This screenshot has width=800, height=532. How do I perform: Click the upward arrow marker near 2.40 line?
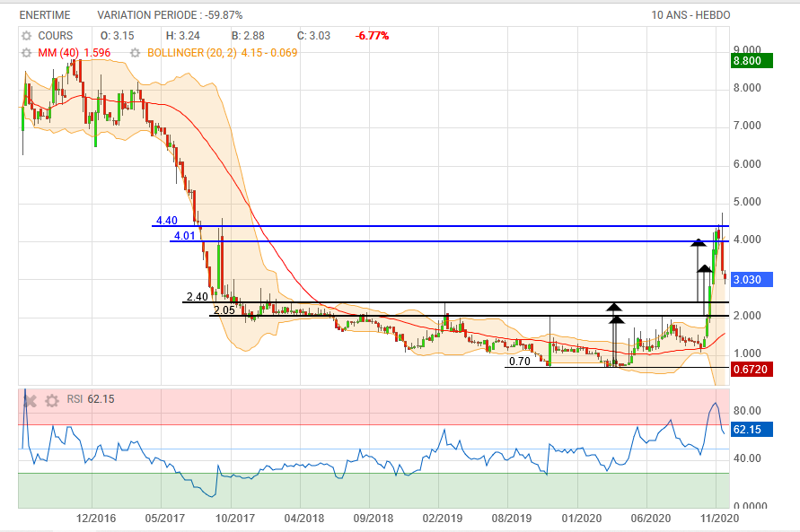(x=614, y=307)
